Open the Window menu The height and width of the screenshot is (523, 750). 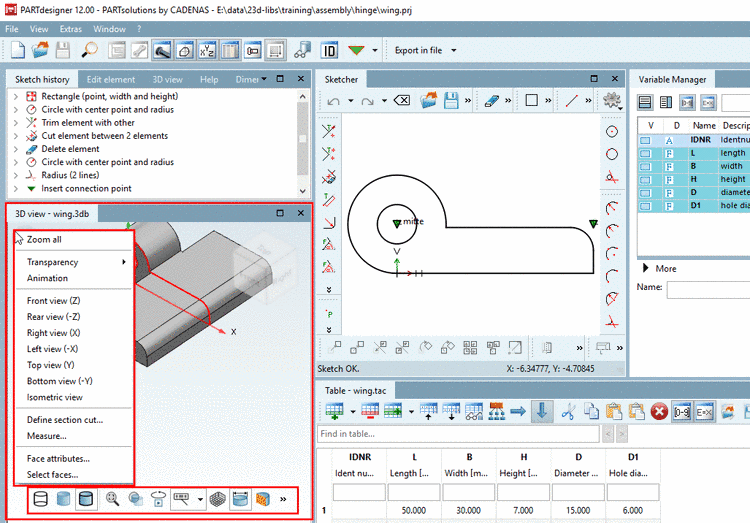[110, 29]
